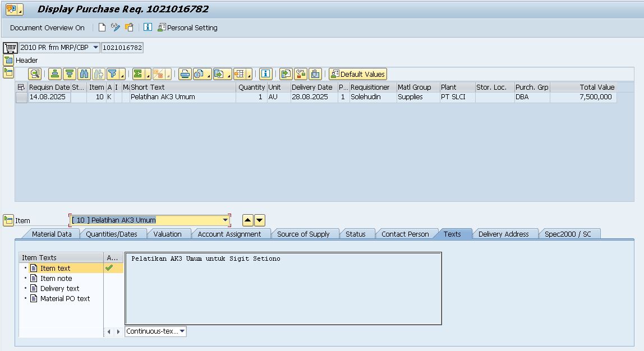This screenshot has width=644, height=351.
Task: Open the Valuation tab
Action: tap(168, 234)
